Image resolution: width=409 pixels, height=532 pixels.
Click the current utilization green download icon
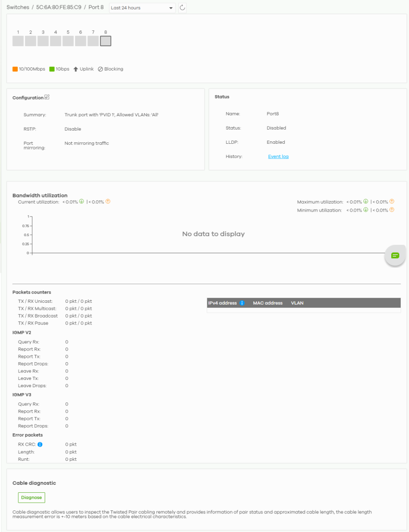(82, 202)
